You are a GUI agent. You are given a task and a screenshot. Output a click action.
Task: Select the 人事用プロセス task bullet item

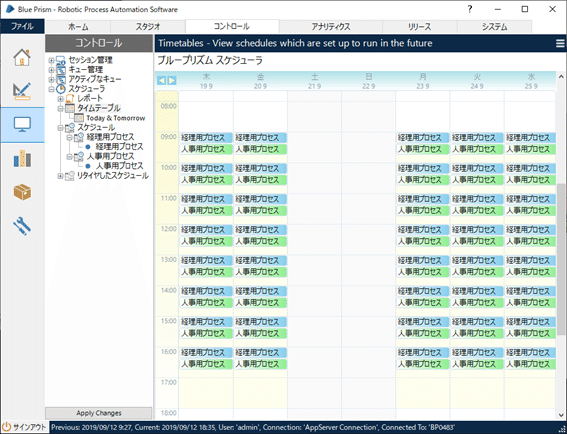click(119, 166)
